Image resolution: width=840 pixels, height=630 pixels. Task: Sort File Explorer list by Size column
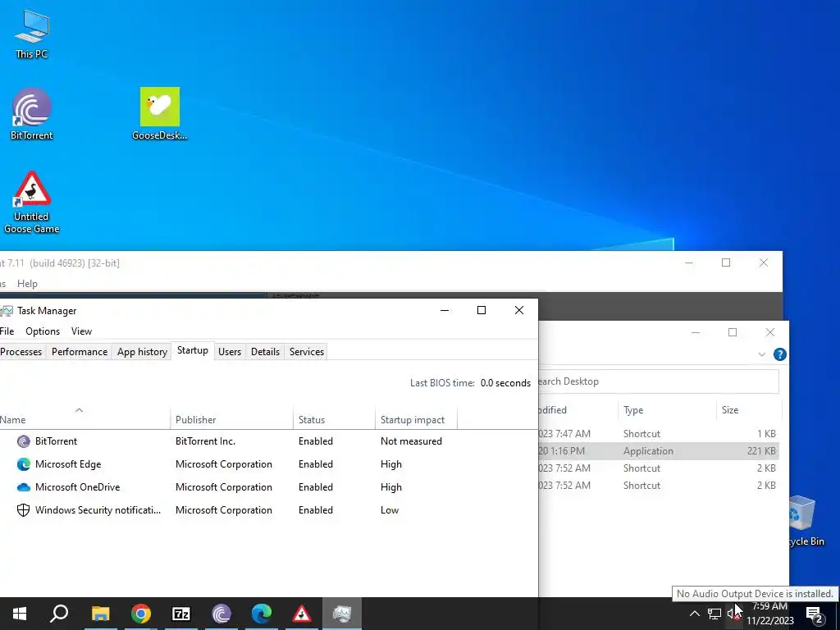(748, 410)
